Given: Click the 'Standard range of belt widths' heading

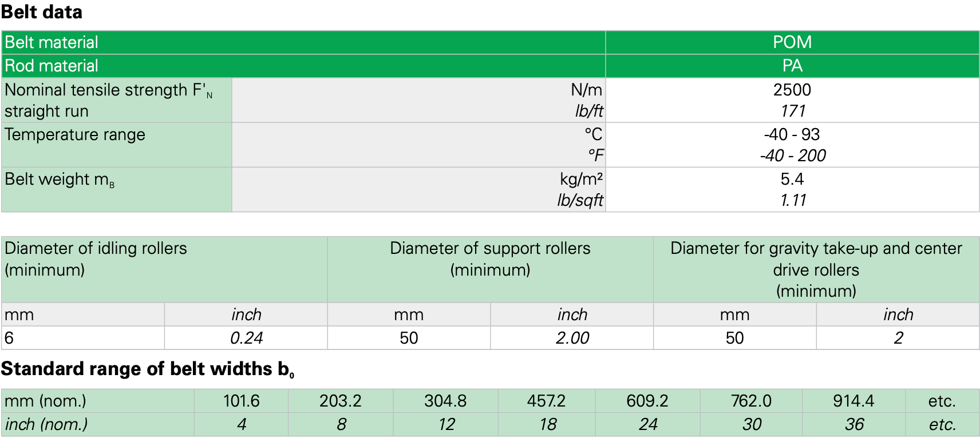Looking at the screenshot, I should point(148,369).
